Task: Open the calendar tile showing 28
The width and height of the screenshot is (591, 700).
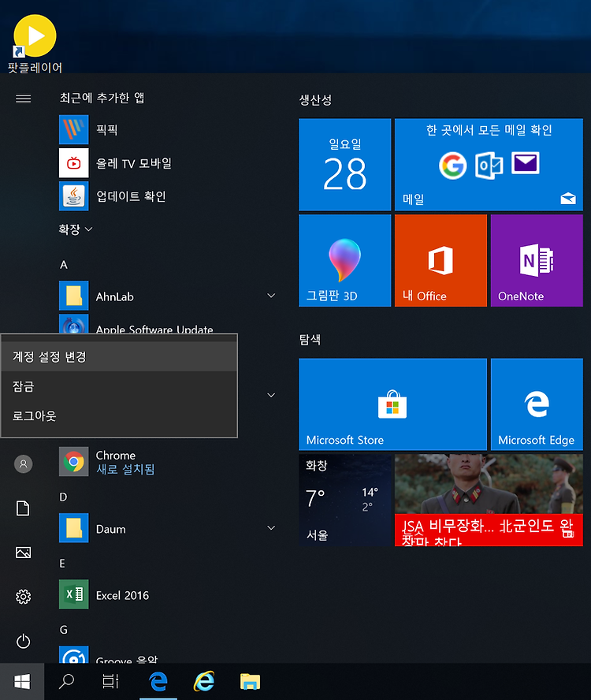Action: coord(344,164)
